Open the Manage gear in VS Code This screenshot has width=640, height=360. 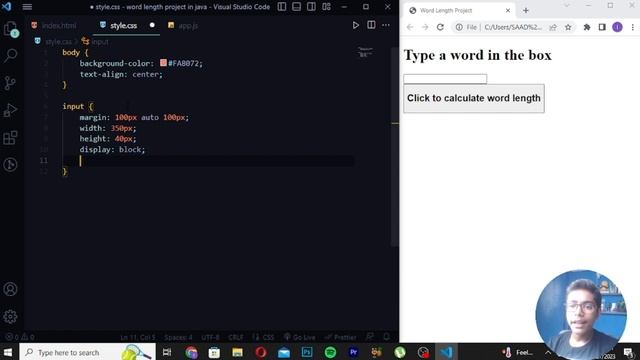click(11, 316)
